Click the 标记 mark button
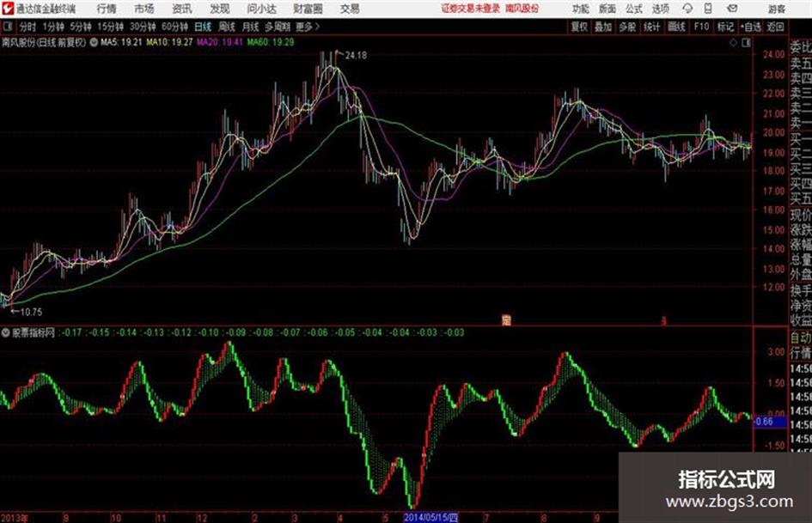Viewport: 812px width, 523px height. click(725, 27)
